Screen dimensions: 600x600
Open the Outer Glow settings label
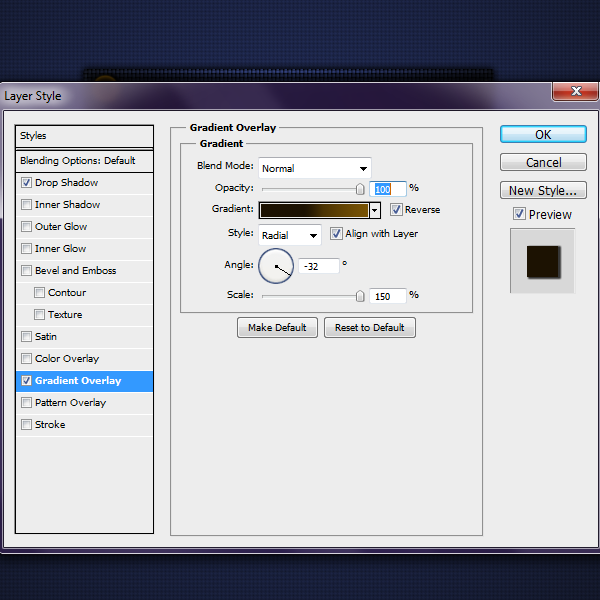tap(61, 227)
